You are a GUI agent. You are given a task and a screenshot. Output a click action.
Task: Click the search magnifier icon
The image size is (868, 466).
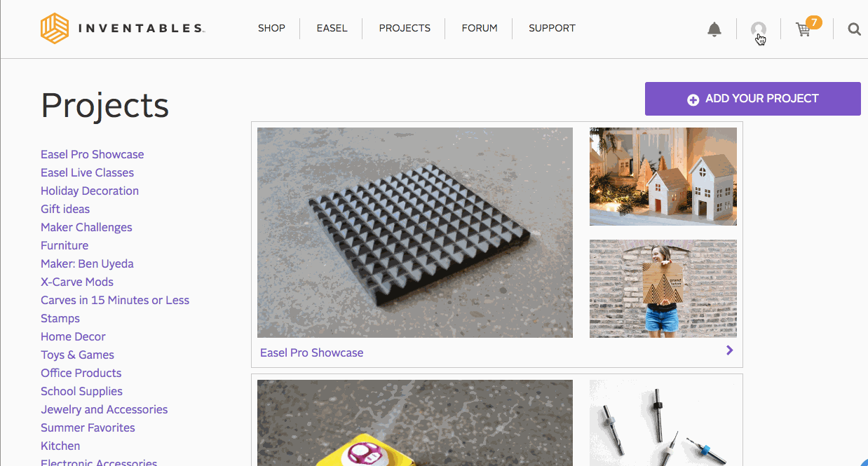coord(853,29)
